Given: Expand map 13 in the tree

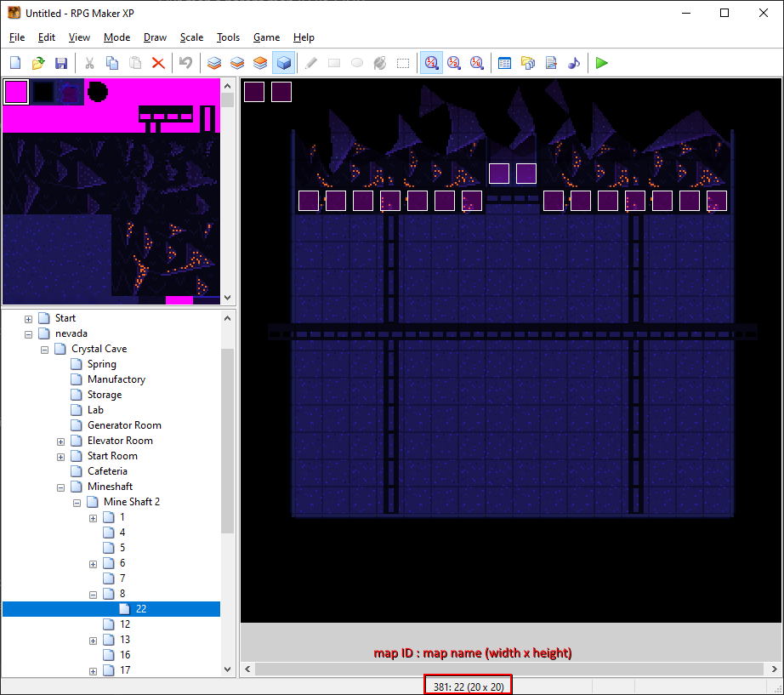Looking at the screenshot, I should point(93,640).
